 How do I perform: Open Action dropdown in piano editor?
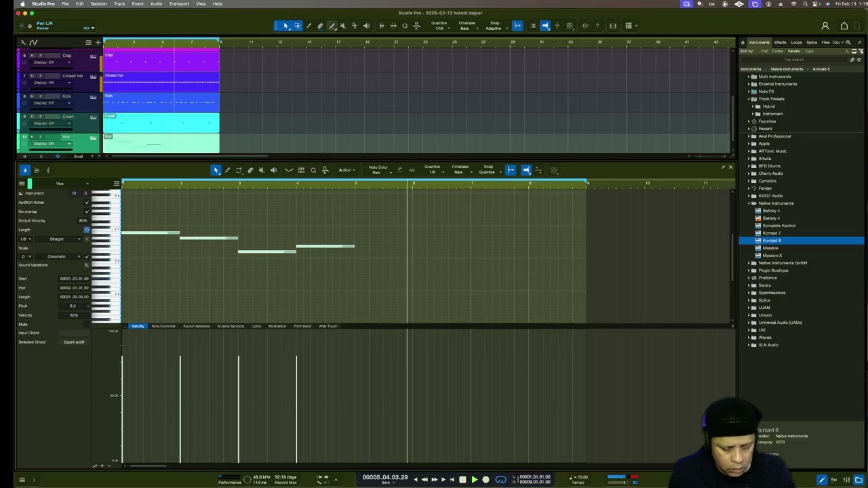(x=346, y=170)
